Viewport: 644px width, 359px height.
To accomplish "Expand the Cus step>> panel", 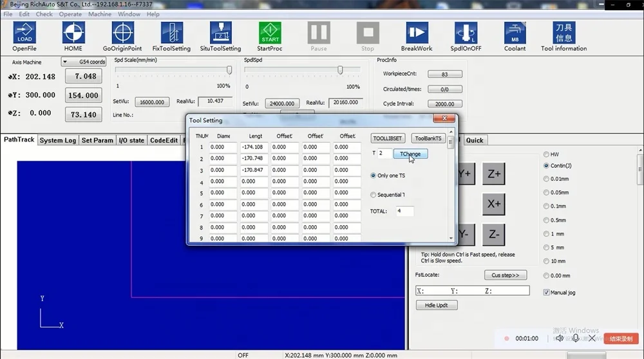I will click(x=506, y=275).
